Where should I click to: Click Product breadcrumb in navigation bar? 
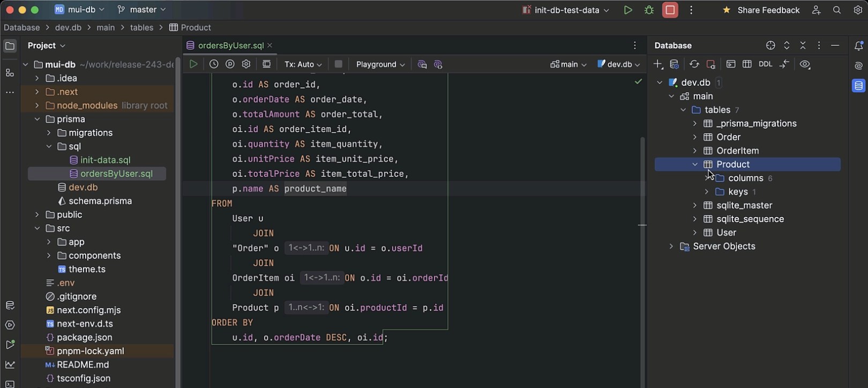click(x=190, y=27)
